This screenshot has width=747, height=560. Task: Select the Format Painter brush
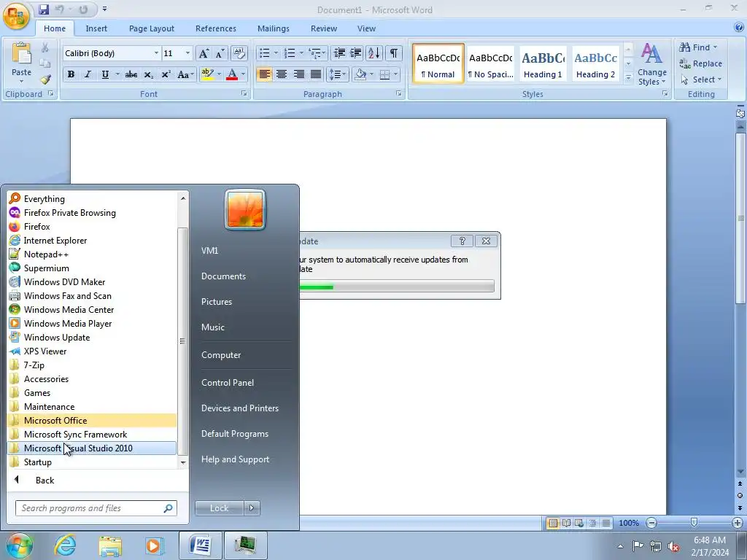point(45,79)
